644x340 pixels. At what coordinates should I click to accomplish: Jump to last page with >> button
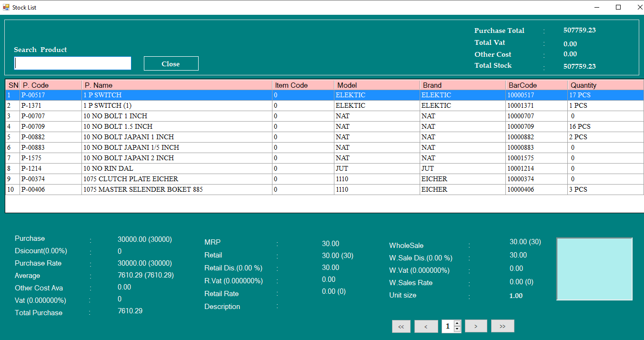click(x=503, y=326)
